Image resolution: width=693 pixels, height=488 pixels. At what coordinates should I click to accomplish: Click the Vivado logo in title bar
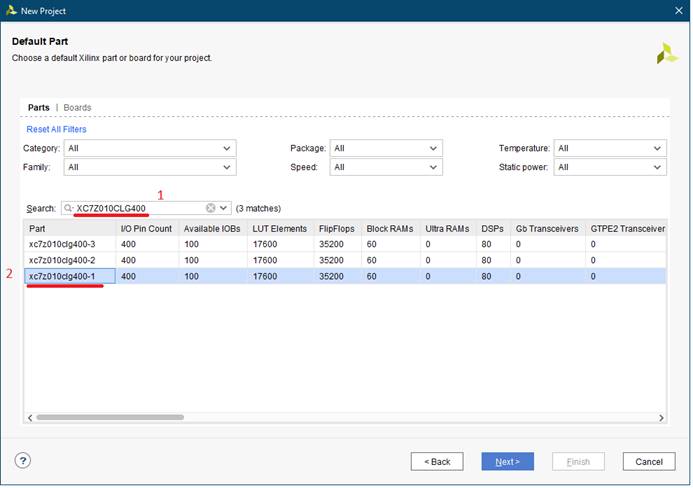pyautogui.click(x=10, y=10)
